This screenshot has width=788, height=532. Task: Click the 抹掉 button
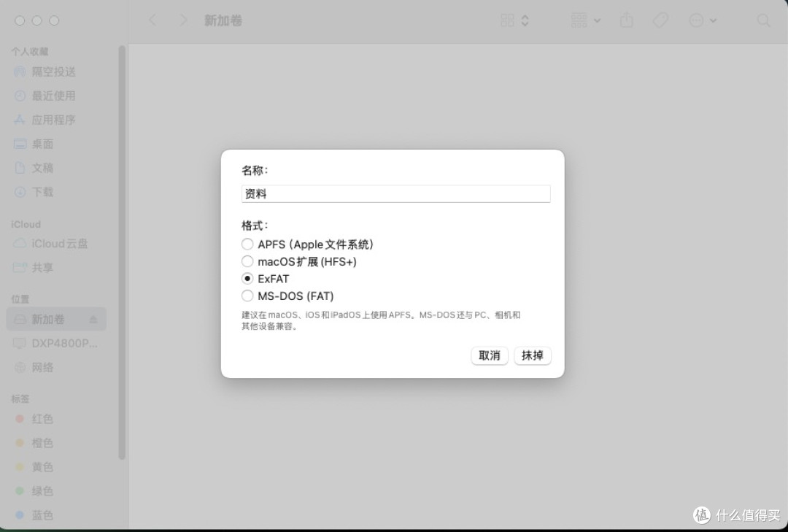tap(532, 355)
